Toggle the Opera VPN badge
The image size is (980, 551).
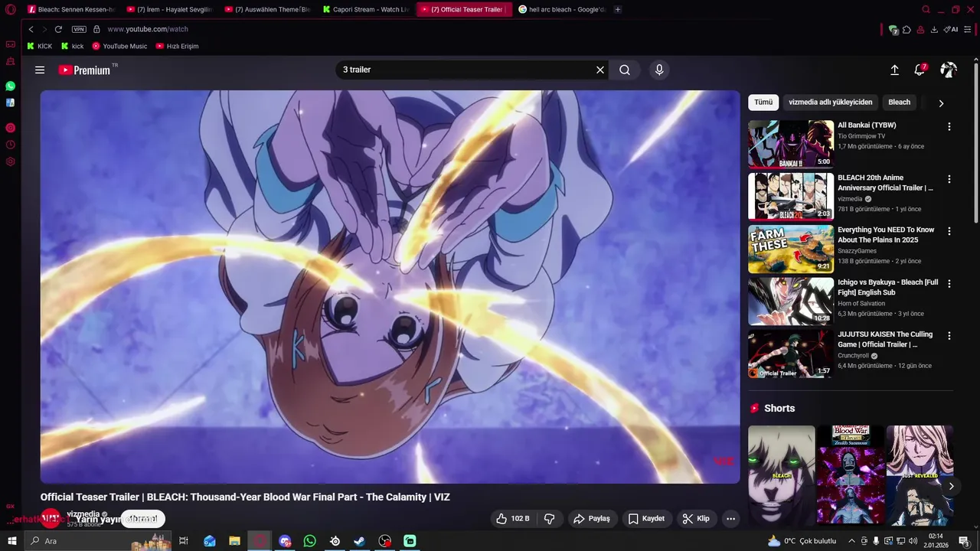pyautogui.click(x=79, y=29)
